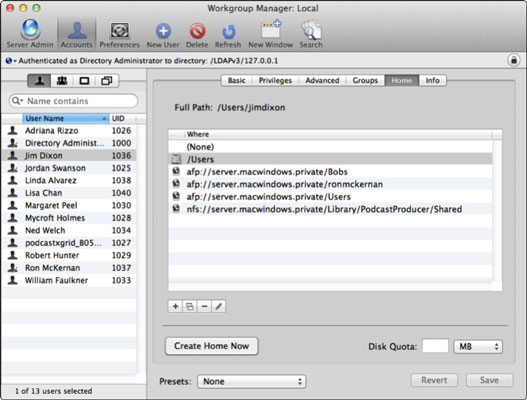The height and width of the screenshot is (400, 527).
Task: Choose the /Users home location row
Action: click(330, 159)
